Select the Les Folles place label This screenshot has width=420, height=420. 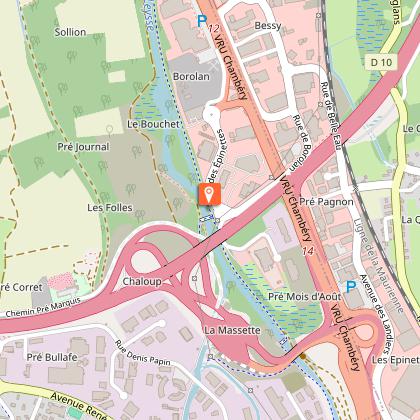pyautogui.click(x=110, y=208)
